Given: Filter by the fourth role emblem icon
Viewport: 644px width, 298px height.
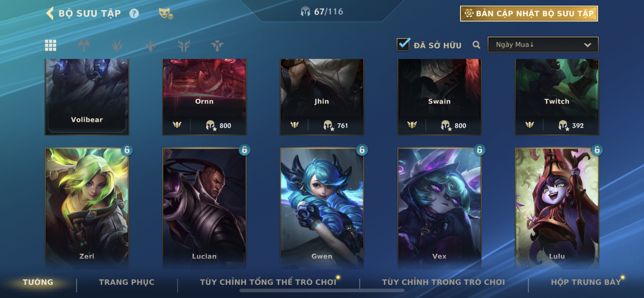Looking at the screenshot, I should pos(184,45).
